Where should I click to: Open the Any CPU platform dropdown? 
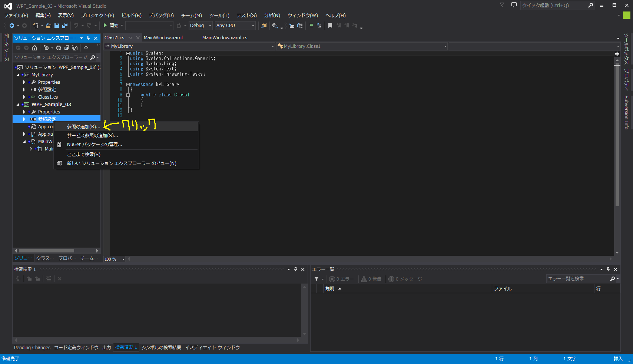tap(235, 26)
